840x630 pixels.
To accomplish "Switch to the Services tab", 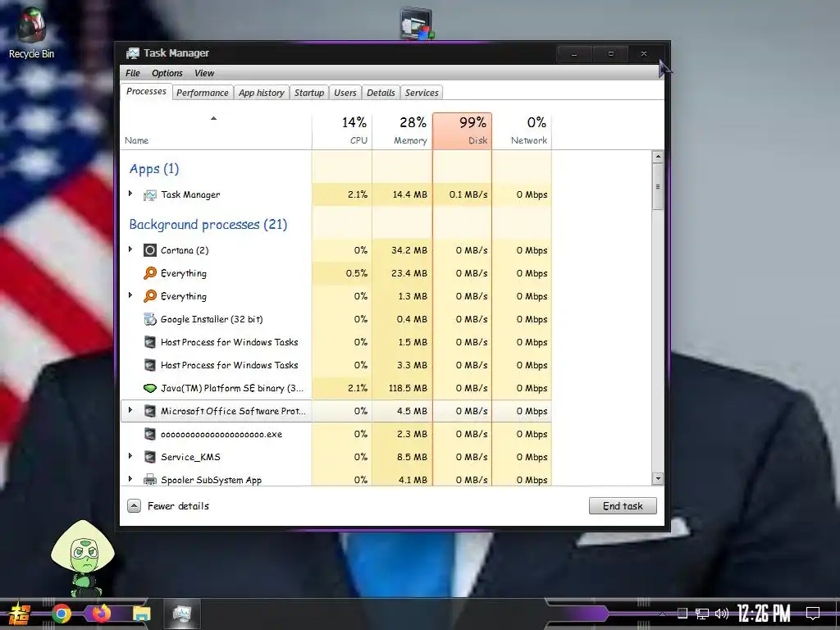I will (422, 93).
